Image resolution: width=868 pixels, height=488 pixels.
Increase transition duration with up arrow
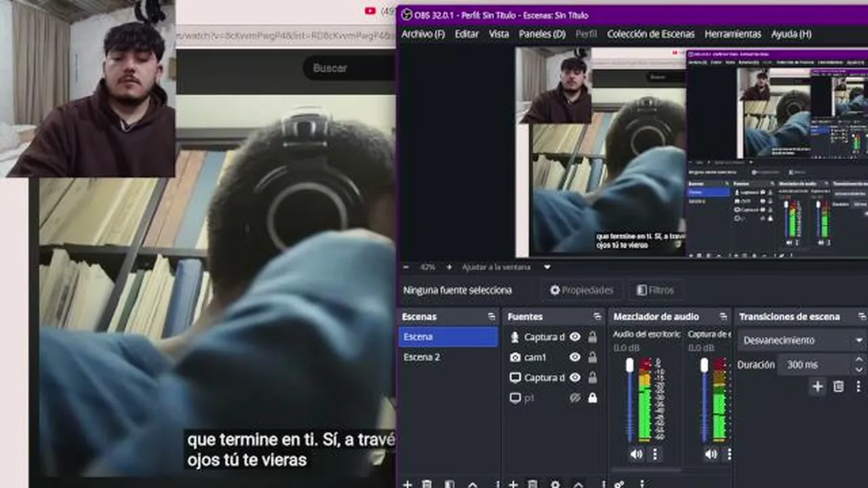click(x=859, y=360)
